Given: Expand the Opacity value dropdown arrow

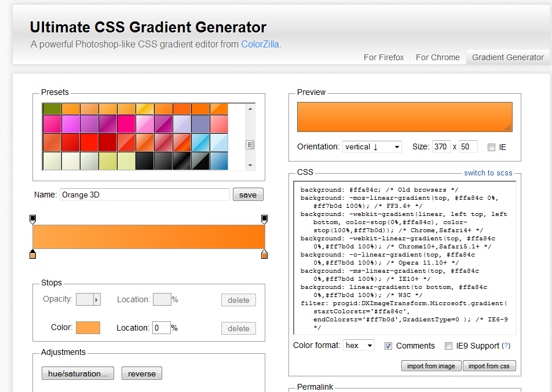Looking at the screenshot, I should click(97, 299).
